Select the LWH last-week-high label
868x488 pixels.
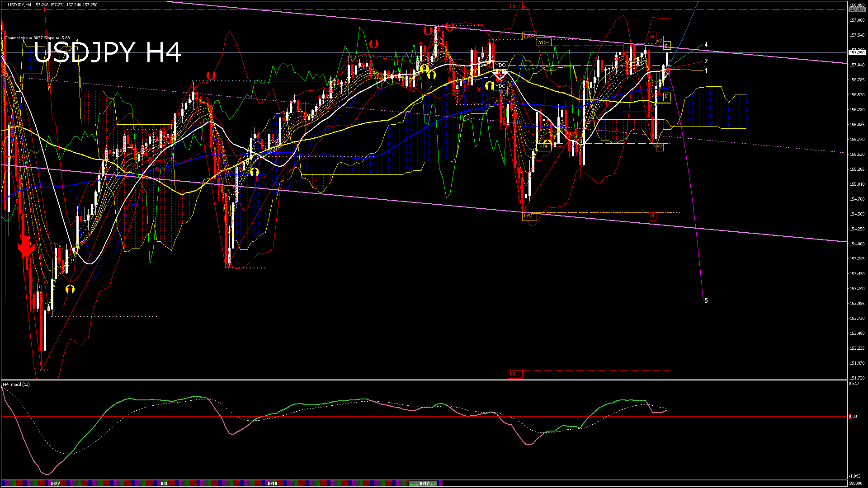[x=529, y=37]
